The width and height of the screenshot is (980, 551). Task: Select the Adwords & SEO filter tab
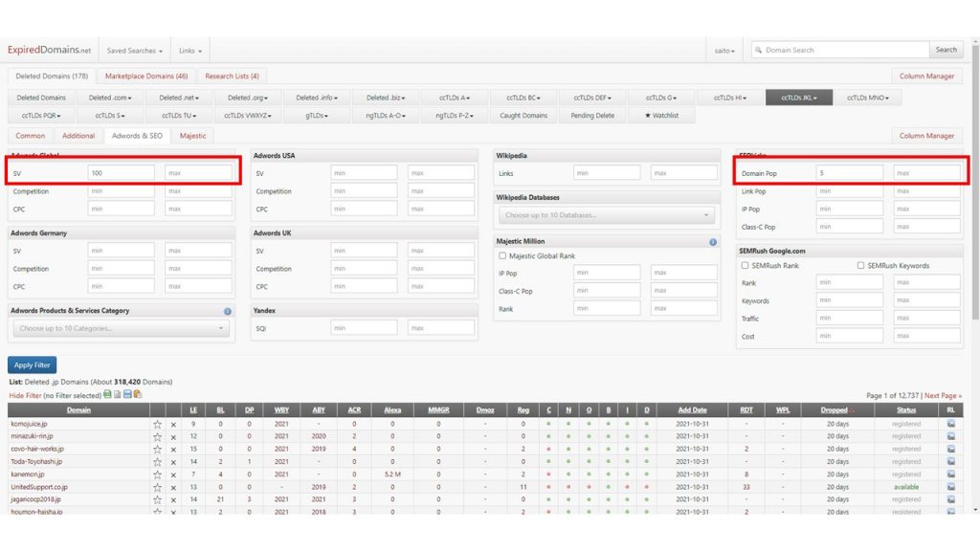pos(137,136)
